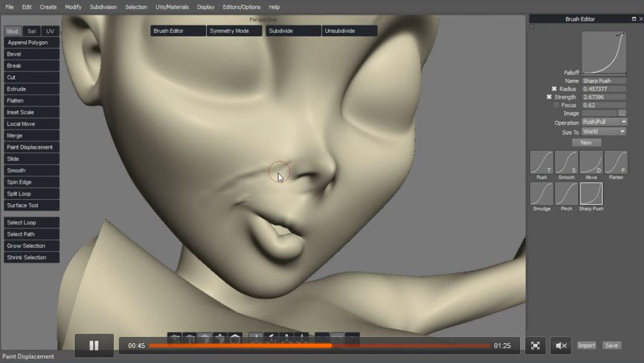The image size is (644, 363).
Task: Choose the Cut tool
Action: (32, 77)
